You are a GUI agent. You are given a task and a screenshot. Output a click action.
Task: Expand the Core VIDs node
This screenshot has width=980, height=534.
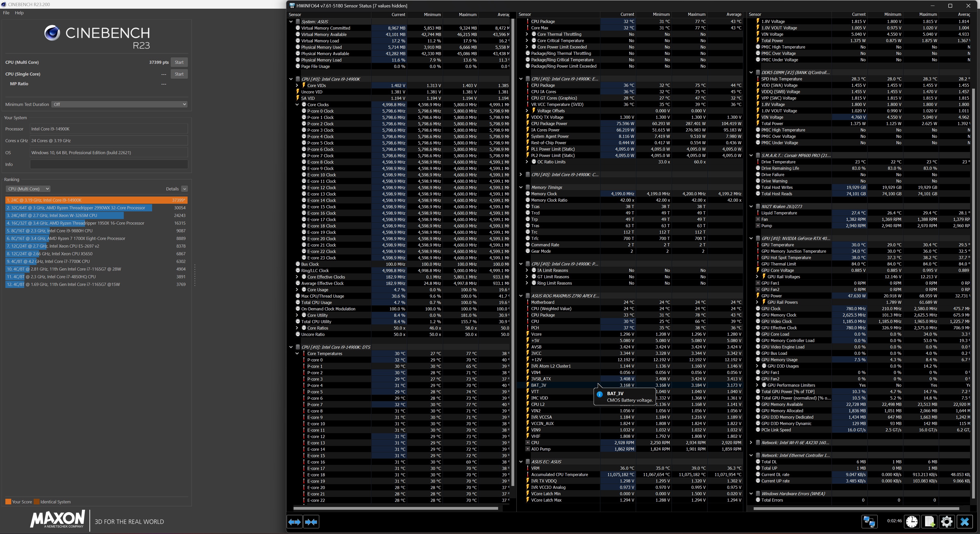(297, 85)
